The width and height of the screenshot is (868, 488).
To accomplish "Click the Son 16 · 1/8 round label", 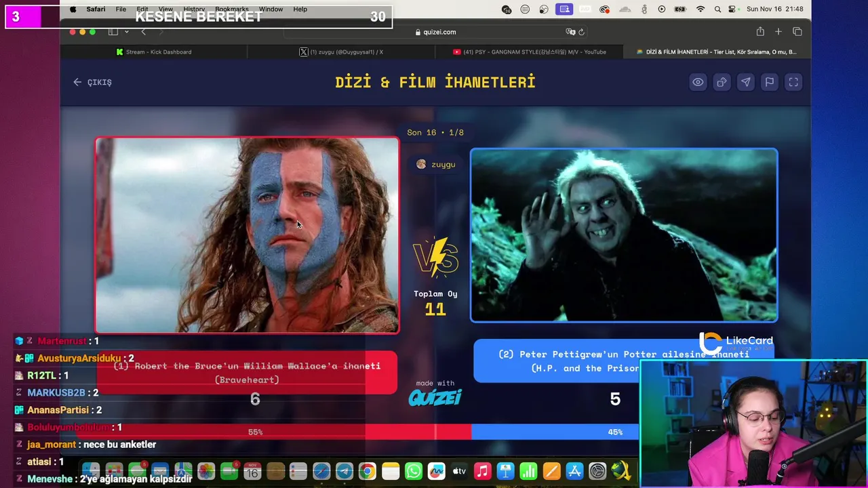I will point(435,132).
